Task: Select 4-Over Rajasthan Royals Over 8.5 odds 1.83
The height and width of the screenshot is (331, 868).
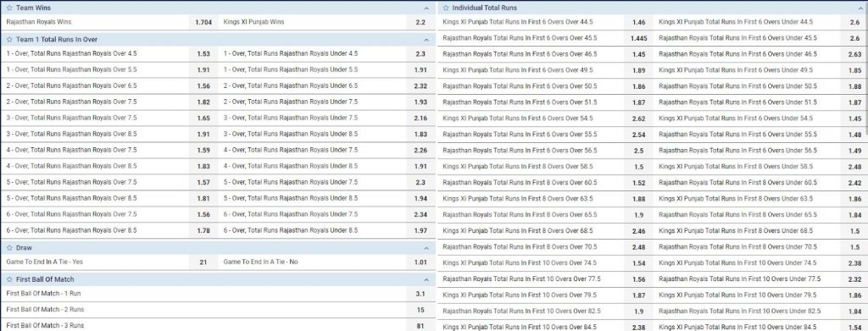Action: 203,166
